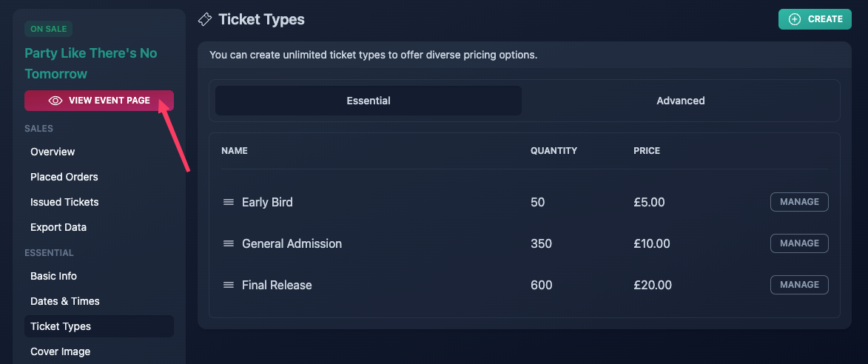Select the Essential tab

[x=368, y=101]
